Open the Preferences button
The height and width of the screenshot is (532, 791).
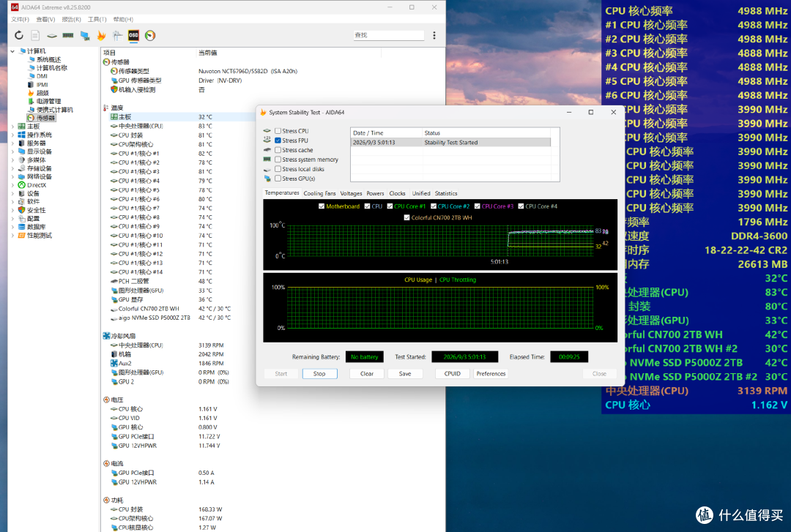click(x=491, y=374)
